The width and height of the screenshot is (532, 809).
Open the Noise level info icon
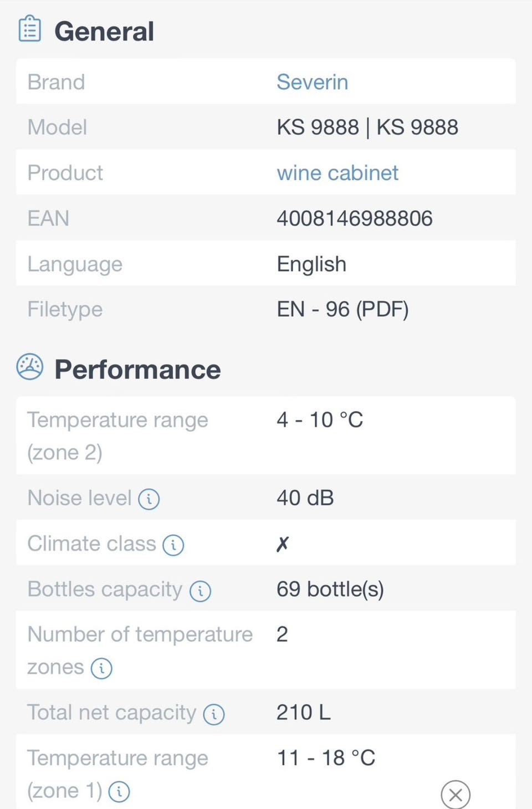149,499
